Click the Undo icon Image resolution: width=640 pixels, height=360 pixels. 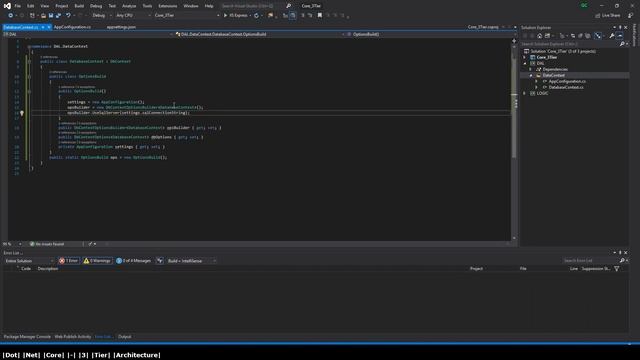pyautogui.click(x=69, y=16)
